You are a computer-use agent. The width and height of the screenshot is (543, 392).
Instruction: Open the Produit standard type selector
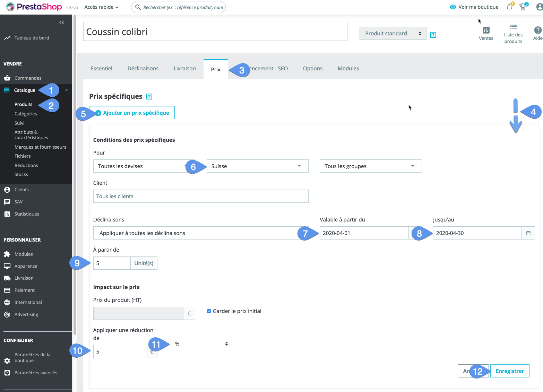[392, 34]
